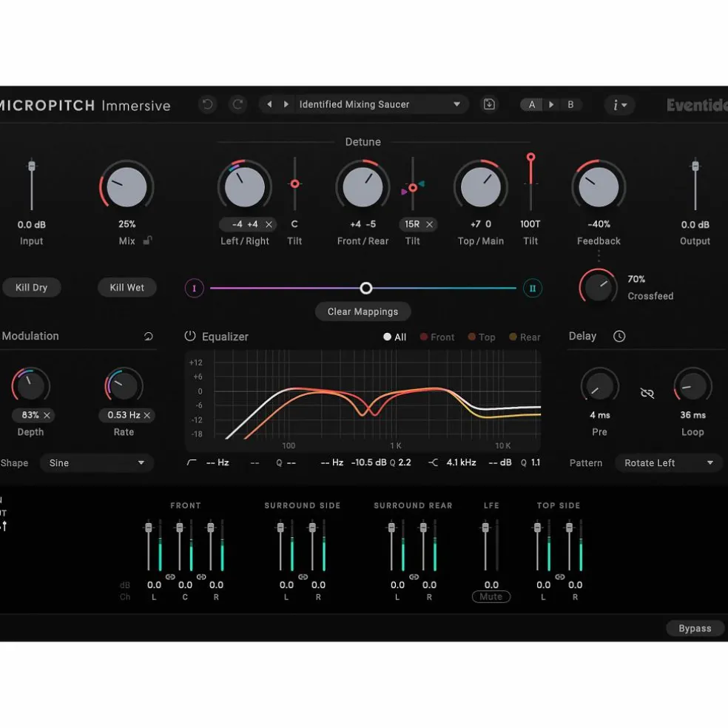Select morph state II button
The height and width of the screenshot is (728, 728).
(533, 289)
